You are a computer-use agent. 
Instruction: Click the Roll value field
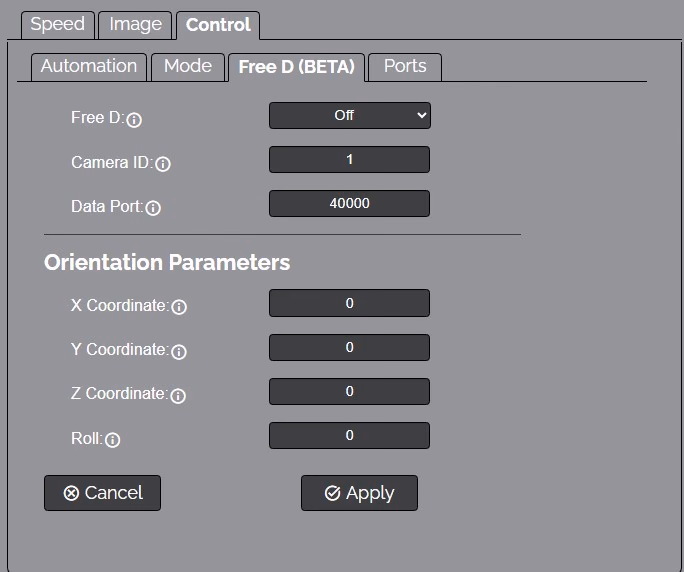(x=349, y=435)
